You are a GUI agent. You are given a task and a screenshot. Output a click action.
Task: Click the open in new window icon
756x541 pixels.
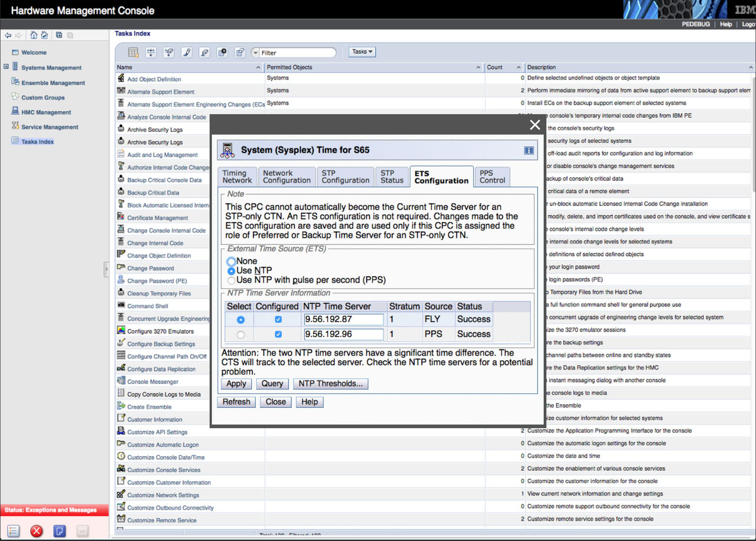click(59, 35)
